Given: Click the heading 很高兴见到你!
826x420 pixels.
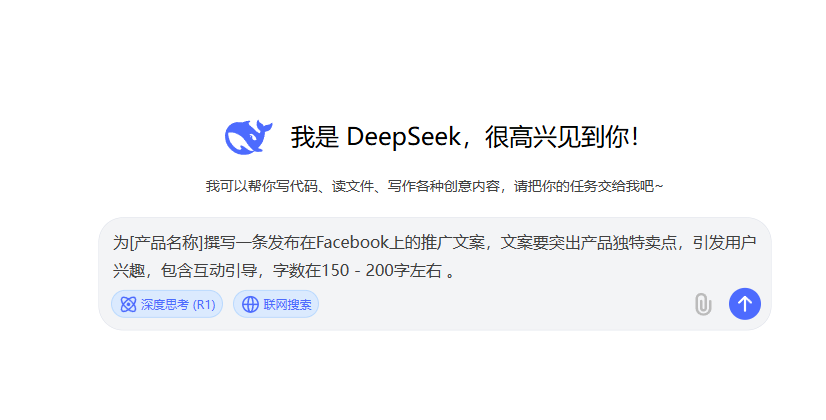Looking at the screenshot, I should coord(562,137).
